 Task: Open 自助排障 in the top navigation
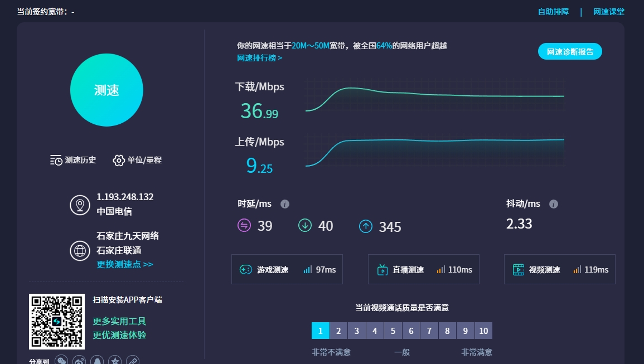[552, 11]
